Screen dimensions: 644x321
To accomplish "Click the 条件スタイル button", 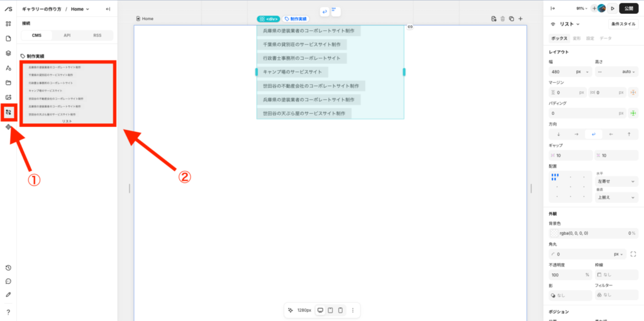I will [623, 24].
